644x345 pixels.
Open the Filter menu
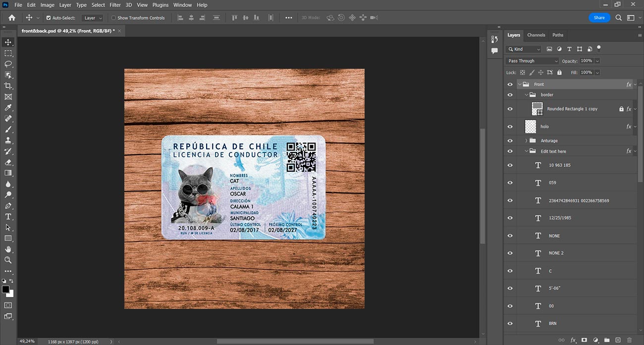(x=115, y=5)
